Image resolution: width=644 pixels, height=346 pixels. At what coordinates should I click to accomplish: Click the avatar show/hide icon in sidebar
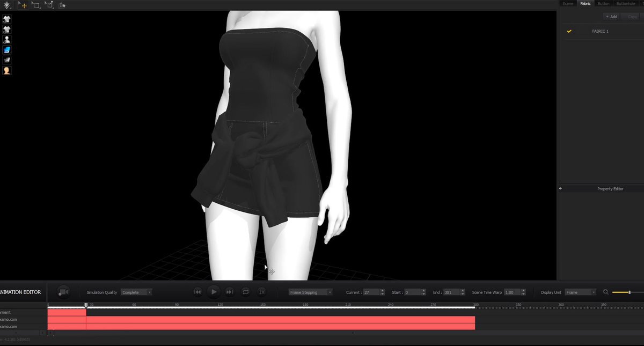(x=6, y=39)
